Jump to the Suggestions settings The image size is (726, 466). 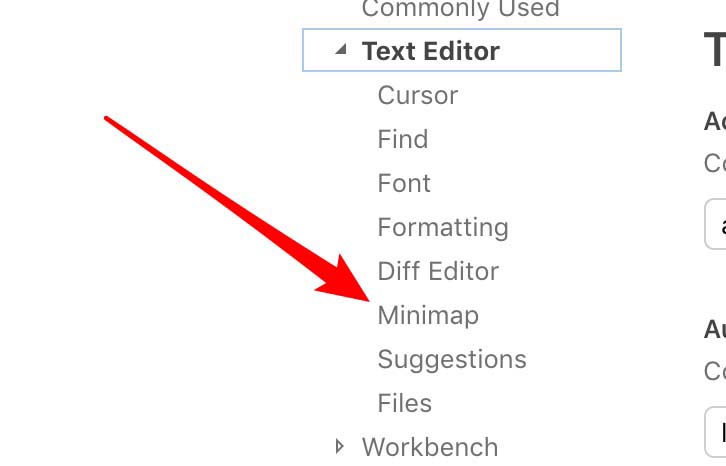click(x=451, y=360)
